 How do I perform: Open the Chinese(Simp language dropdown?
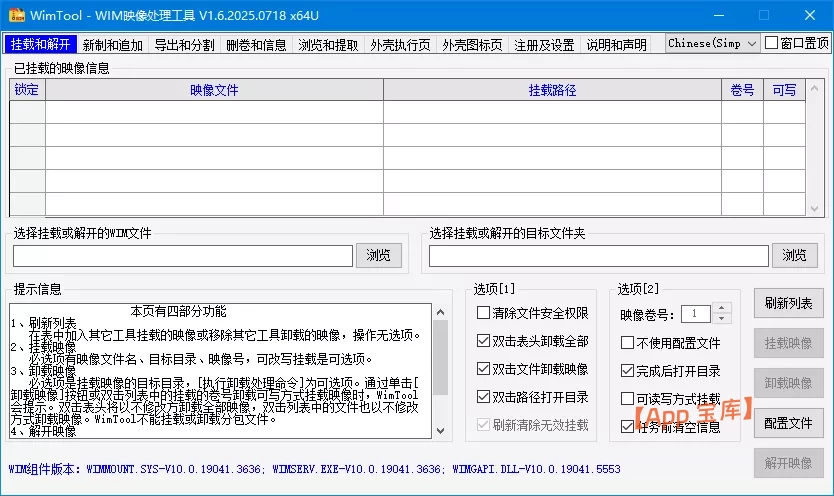pyautogui.click(x=712, y=44)
